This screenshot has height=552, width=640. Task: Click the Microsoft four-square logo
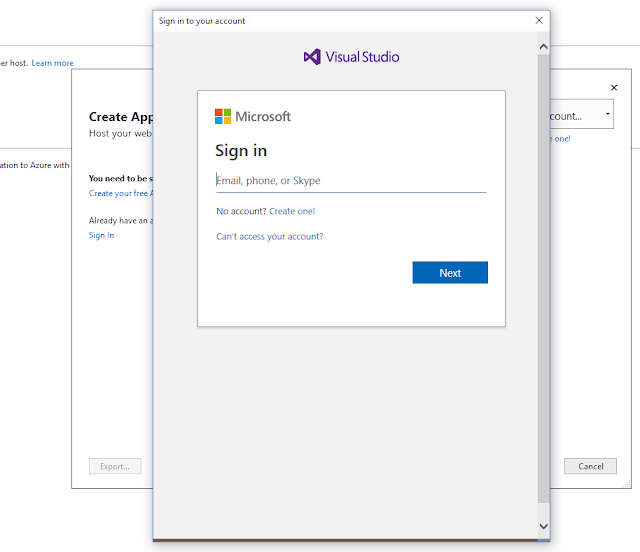coord(223,116)
